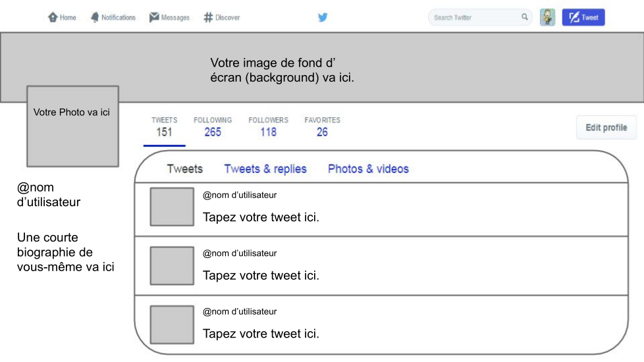Click the Discover hashtag icon
The width and height of the screenshot is (644, 362).
208,18
